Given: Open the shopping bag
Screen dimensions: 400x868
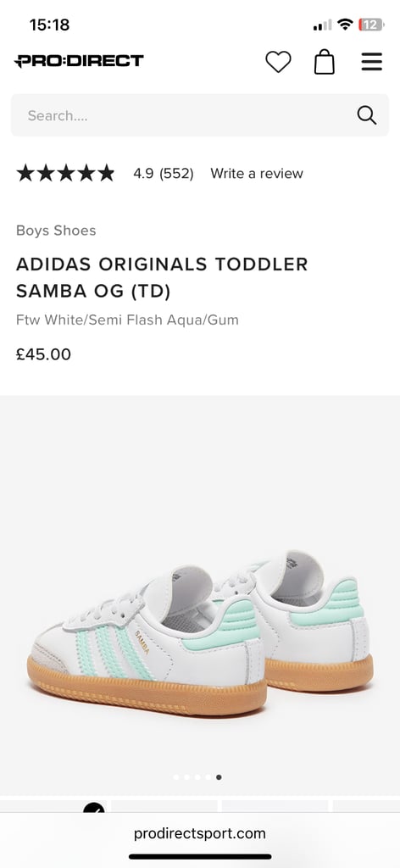Looking at the screenshot, I should pos(325,61).
